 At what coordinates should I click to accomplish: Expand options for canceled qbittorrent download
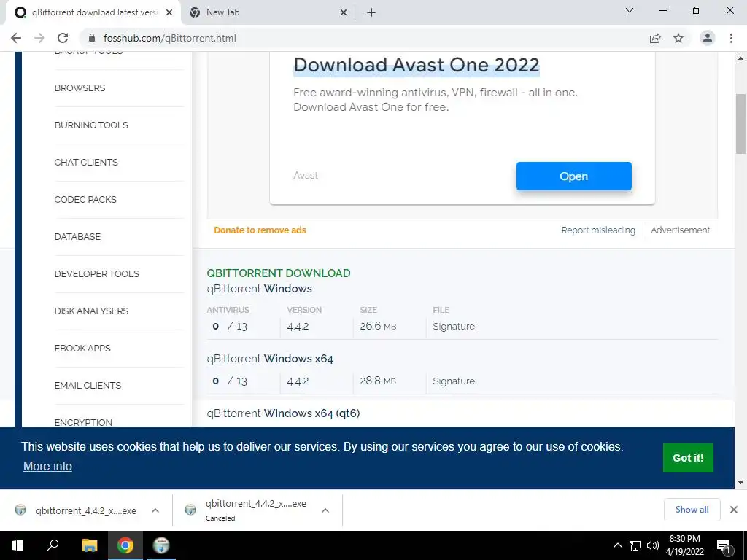[x=325, y=510]
